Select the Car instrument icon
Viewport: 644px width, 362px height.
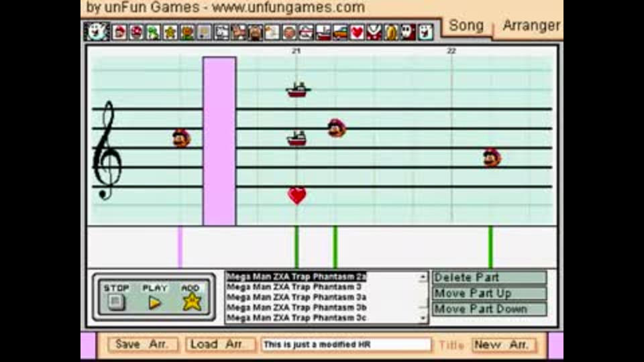click(x=340, y=32)
